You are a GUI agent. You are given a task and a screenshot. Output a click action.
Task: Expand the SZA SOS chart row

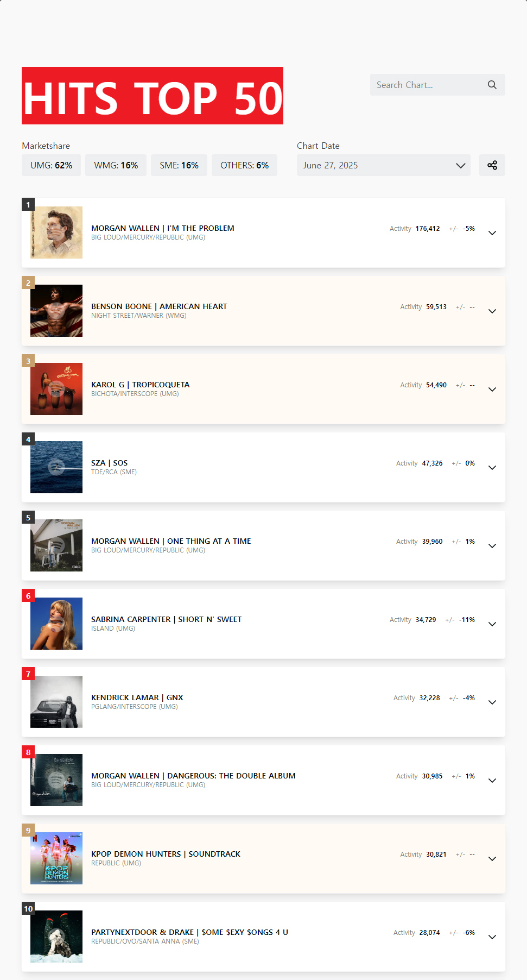pyautogui.click(x=492, y=468)
